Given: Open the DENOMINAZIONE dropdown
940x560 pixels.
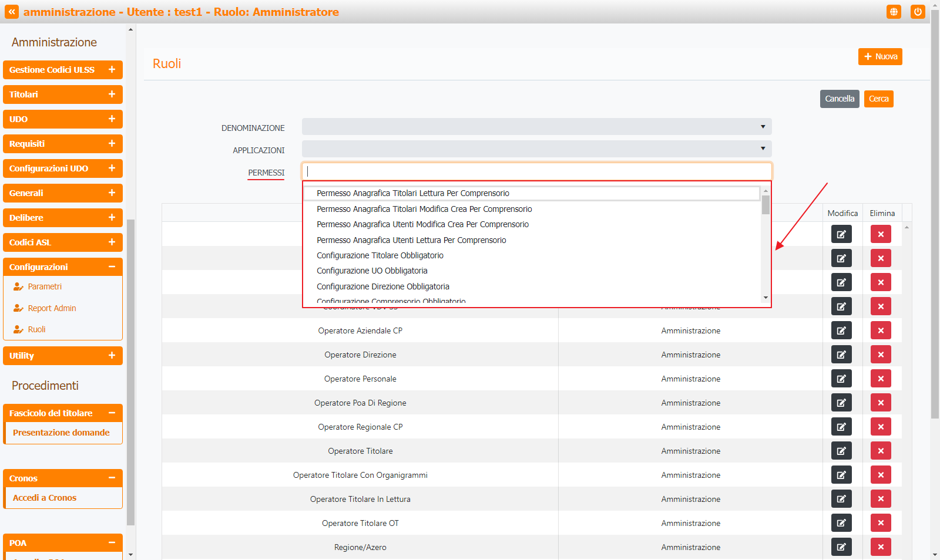Looking at the screenshot, I should click(536, 127).
